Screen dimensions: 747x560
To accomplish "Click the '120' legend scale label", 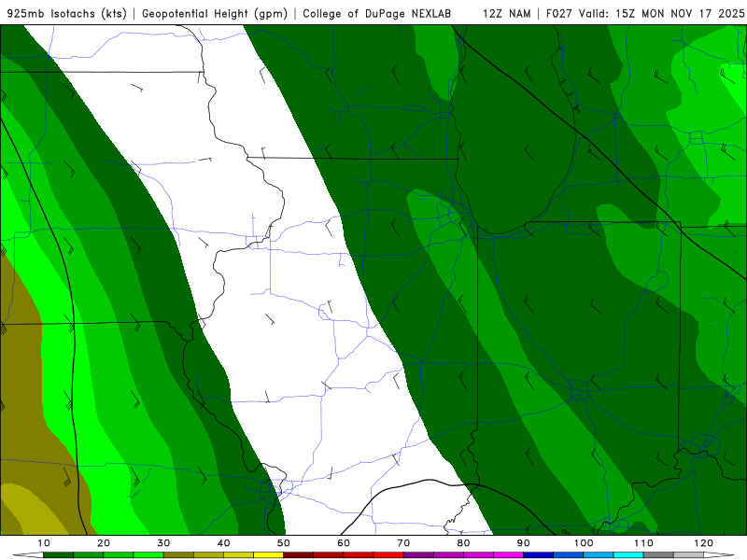I will (x=703, y=543).
